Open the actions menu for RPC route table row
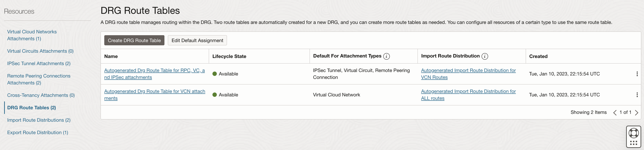This screenshot has width=644, height=150. click(637, 74)
